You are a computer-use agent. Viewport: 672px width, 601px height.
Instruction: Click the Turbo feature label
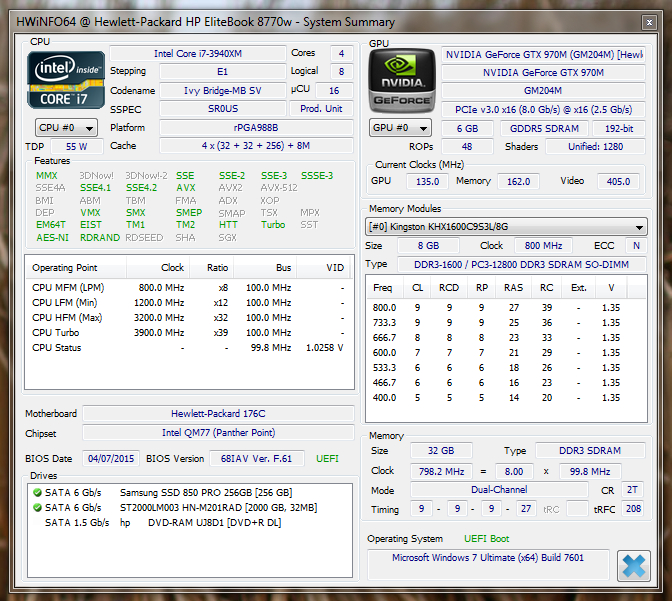click(273, 225)
